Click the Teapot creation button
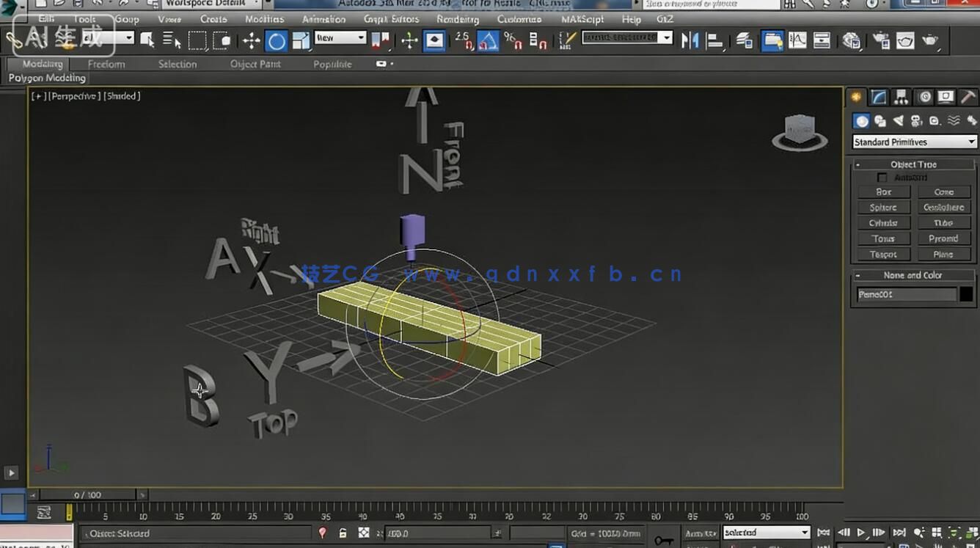 coord(883,254)
